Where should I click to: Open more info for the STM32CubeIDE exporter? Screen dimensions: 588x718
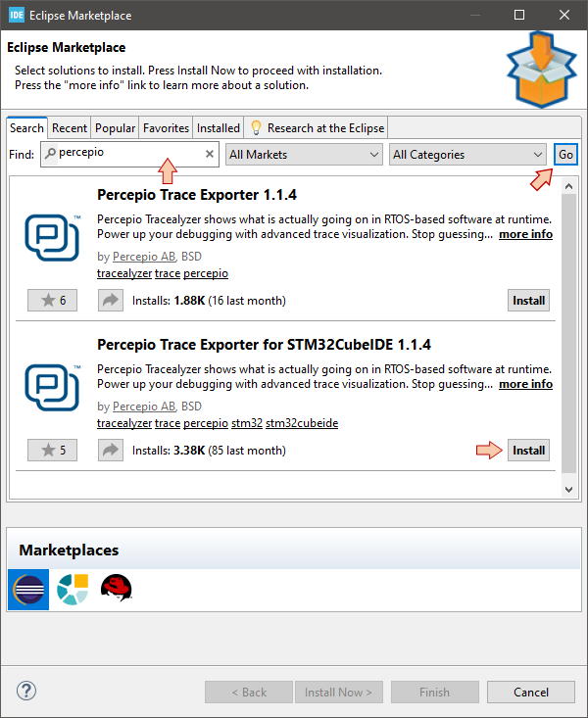coord(525,384)
